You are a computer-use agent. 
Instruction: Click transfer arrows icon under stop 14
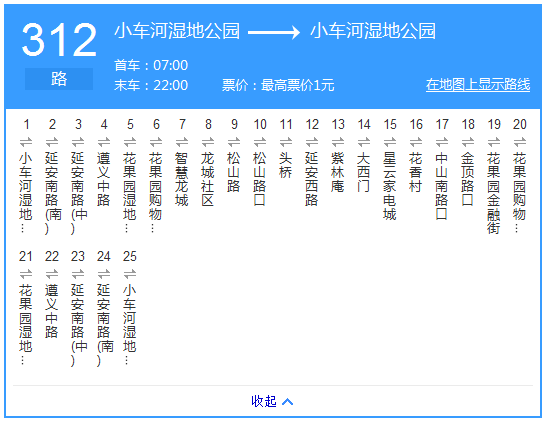(364, 142)
